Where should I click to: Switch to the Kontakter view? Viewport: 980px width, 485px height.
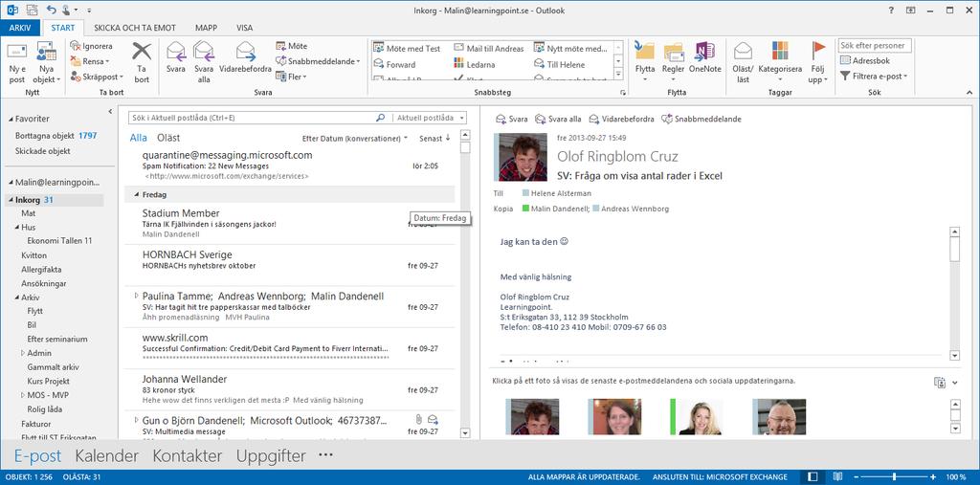coord(188,456)
